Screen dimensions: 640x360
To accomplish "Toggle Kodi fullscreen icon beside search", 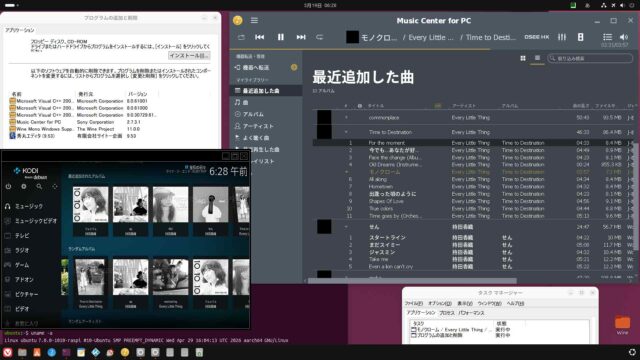I will click(55, 186).
